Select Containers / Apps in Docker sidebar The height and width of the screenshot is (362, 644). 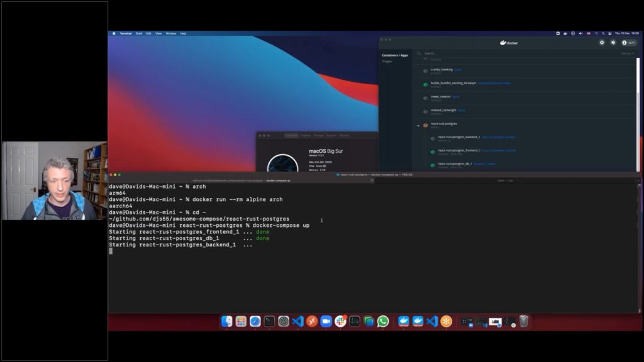pos(394,55)
